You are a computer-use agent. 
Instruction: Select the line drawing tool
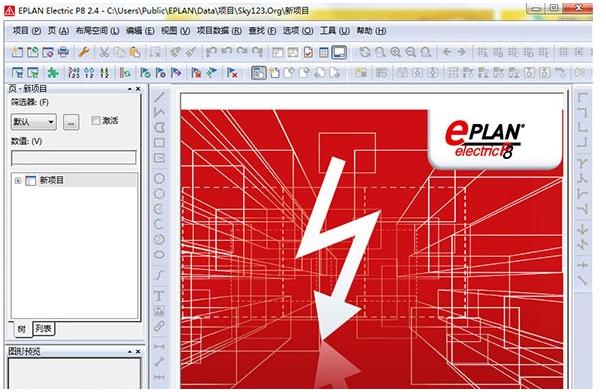point(159,97)
